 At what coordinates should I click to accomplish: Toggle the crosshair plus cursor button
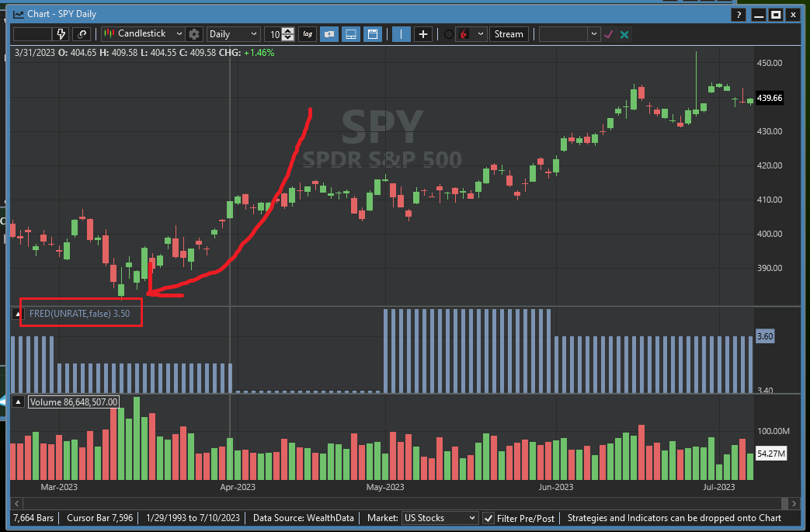(x=423, y=34)
